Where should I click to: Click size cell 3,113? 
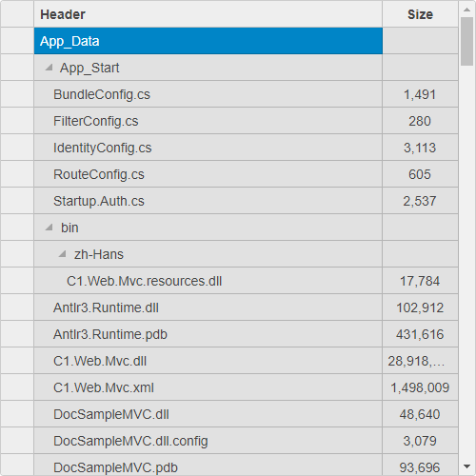click(420, 148)
